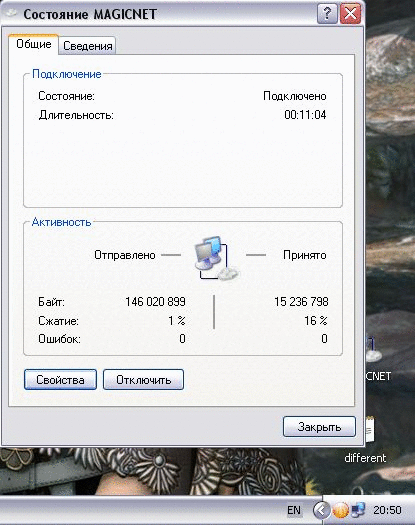Switch to the Общие tab
This screenshot has height=525, width=415.
pyautogui.click(x=33, y=44)
